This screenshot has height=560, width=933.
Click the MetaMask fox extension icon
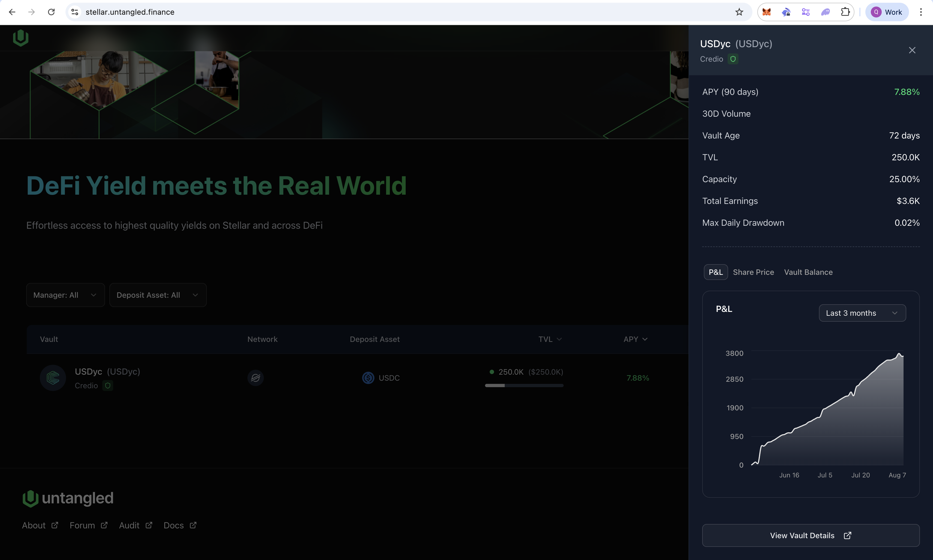(766, 12)
